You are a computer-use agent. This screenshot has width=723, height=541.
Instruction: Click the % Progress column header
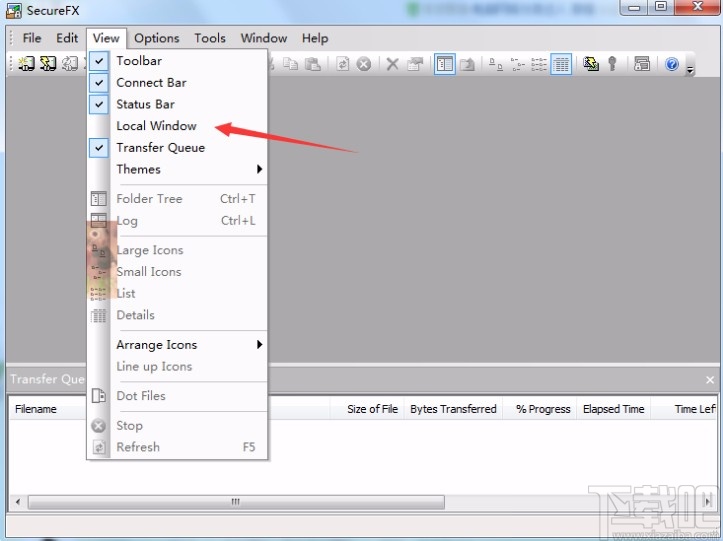[540, 409]
